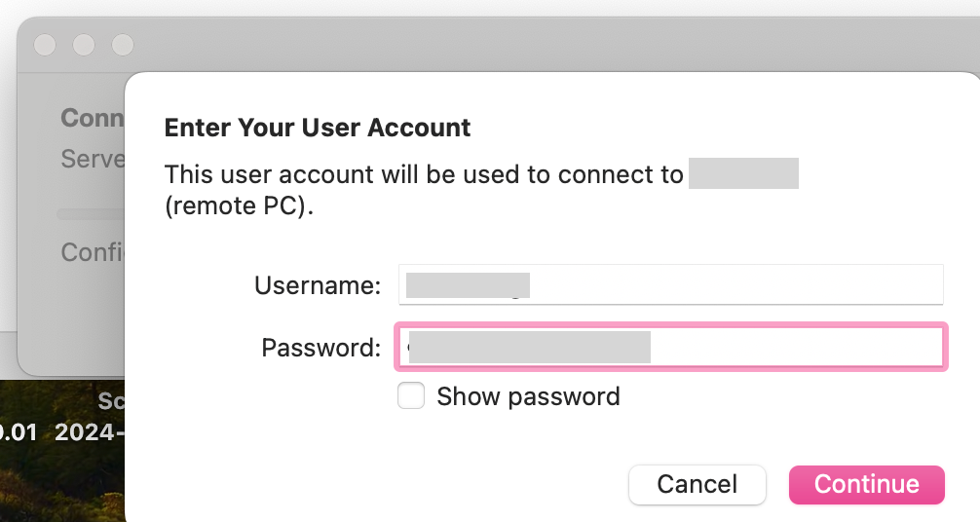Click the "Password:" label
The height and width of the screenshot is (522, 980).
320,348
